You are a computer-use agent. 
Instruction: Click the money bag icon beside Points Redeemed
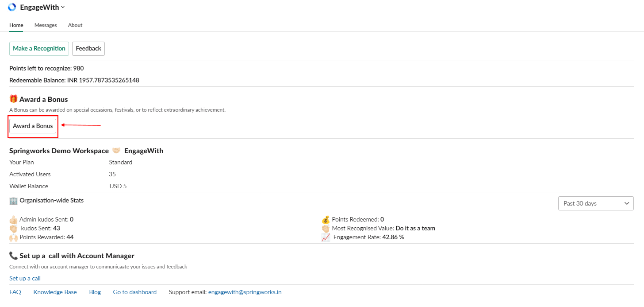[x=326, y=219]
